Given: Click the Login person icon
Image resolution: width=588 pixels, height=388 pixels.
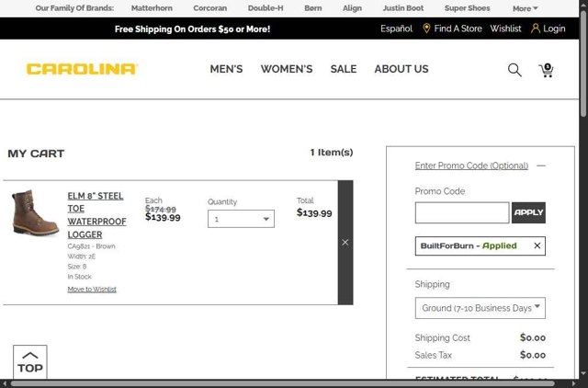Looking at the screenshot, I should [536, 29].
